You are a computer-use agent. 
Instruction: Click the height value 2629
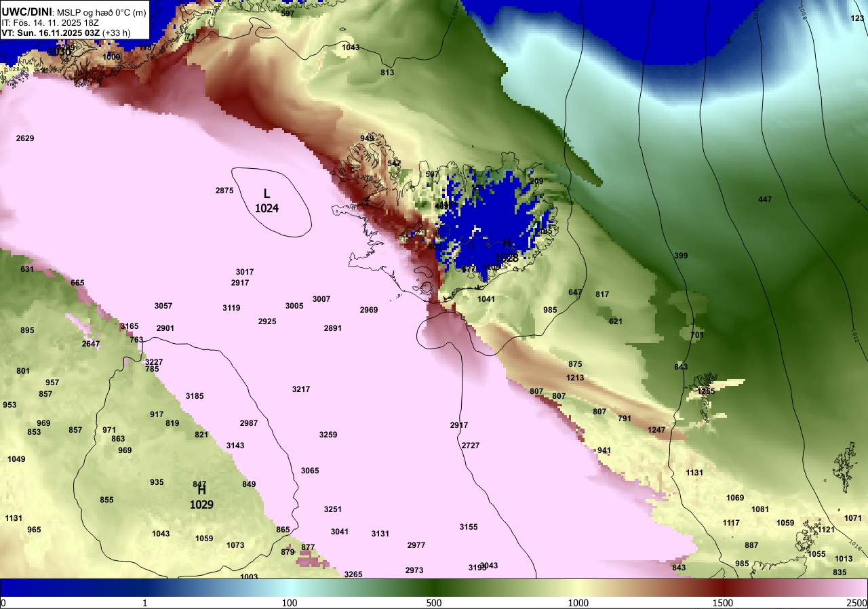pos(25,138)
